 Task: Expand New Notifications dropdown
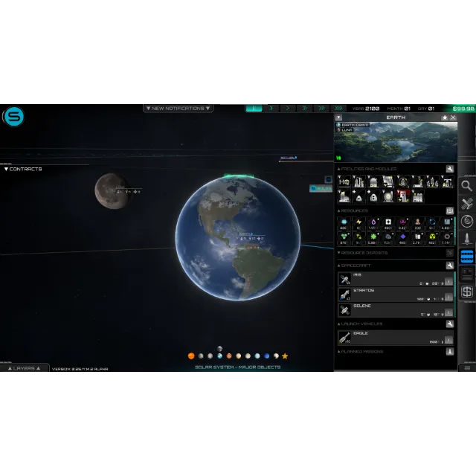pos(178,109)
